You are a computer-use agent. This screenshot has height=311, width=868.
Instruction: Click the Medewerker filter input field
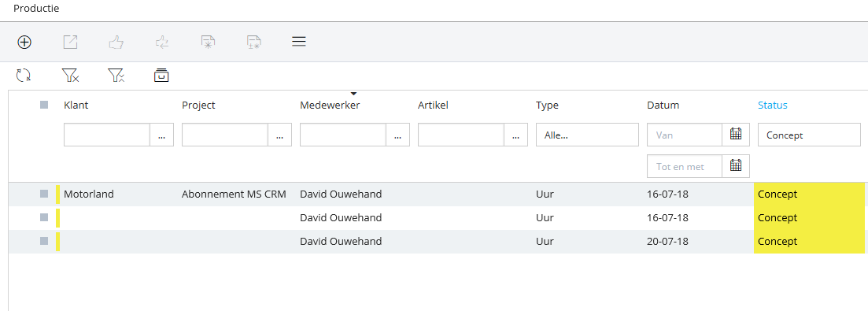tap(342, 135)
